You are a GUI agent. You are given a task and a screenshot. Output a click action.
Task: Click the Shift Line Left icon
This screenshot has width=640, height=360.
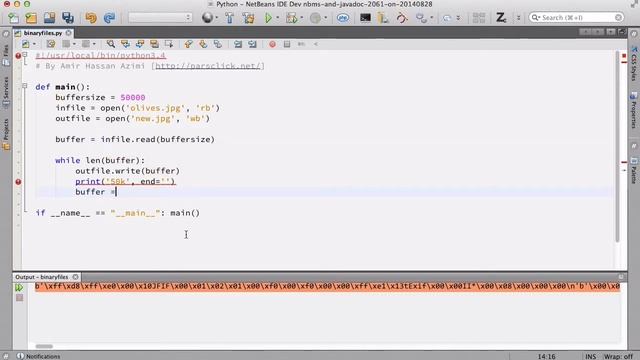[238, 44]
